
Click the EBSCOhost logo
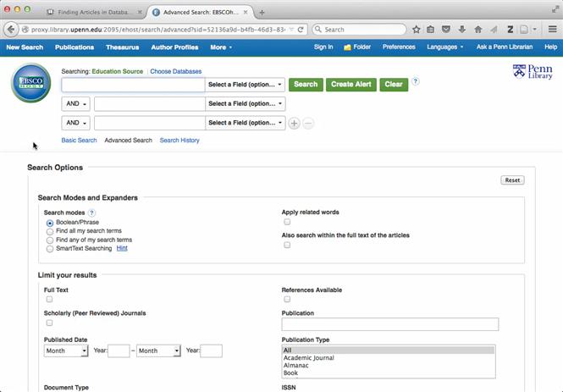30,83
